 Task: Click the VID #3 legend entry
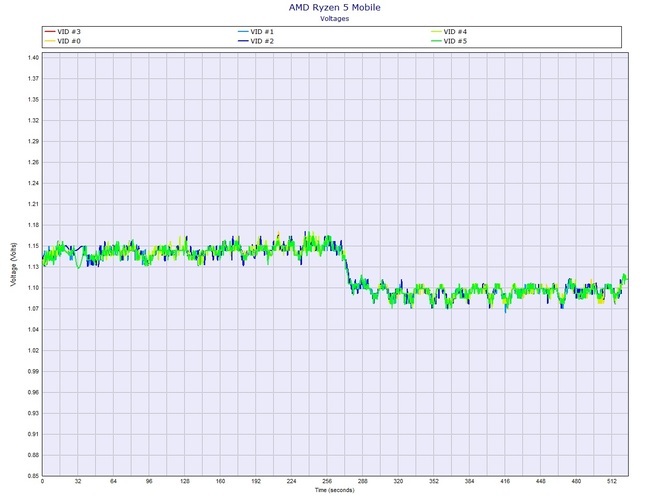click(x=63, y=32)
